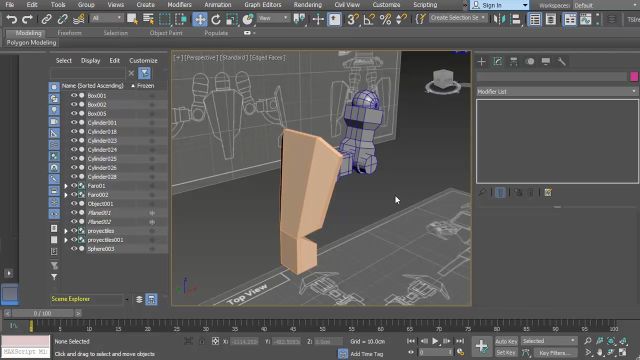Screen dimensions: 640x360
Task: Open the Motion panel icon
Action: [530, 62]
